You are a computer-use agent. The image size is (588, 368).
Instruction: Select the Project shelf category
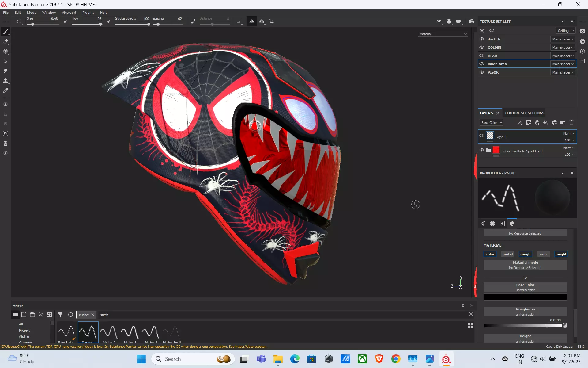pyautogui.click(x=24, y=330)
